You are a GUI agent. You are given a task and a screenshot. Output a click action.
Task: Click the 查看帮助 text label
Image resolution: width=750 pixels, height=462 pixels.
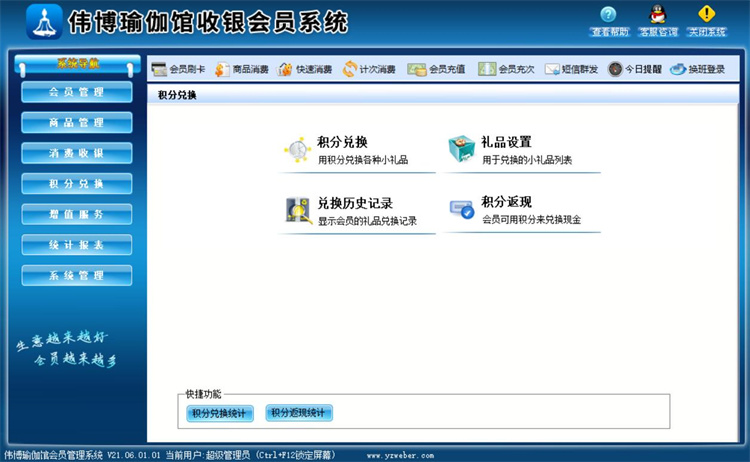pos(610,32)
